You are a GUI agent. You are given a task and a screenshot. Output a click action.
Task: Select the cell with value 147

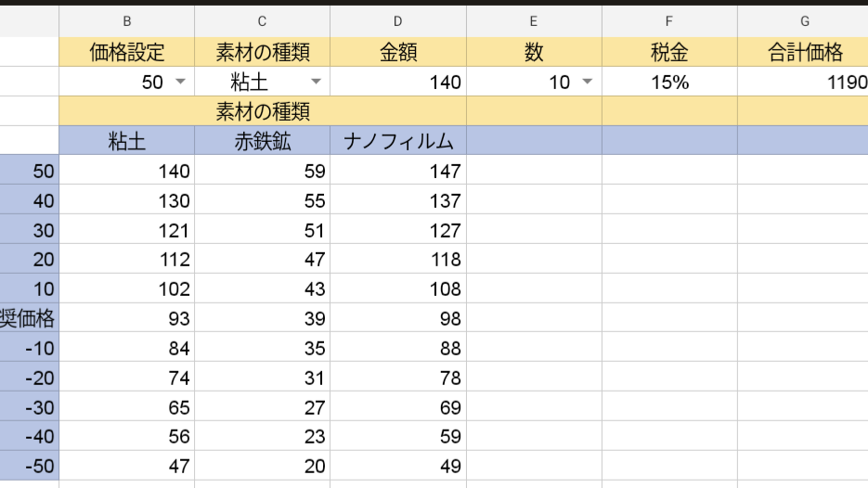(x=398, y=171)
